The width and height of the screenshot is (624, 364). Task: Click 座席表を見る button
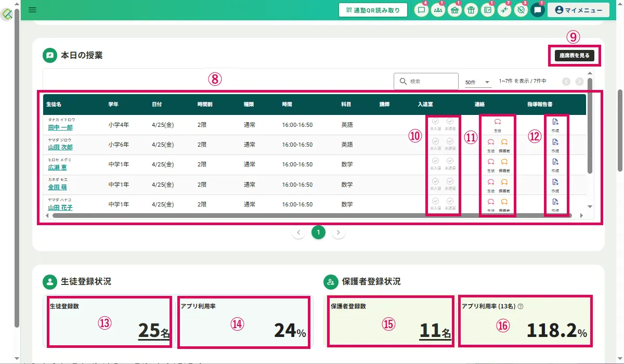574,55
